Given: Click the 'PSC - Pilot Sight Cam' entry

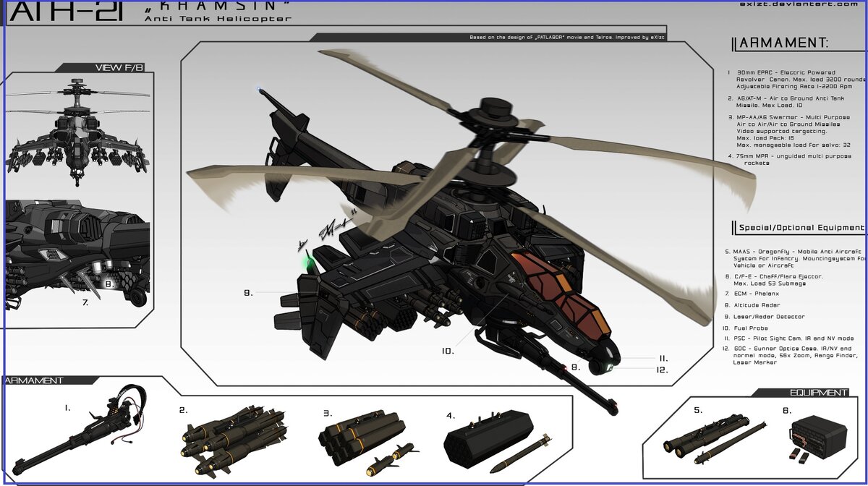Looking at the screenshot, I should tap(793, 338).
